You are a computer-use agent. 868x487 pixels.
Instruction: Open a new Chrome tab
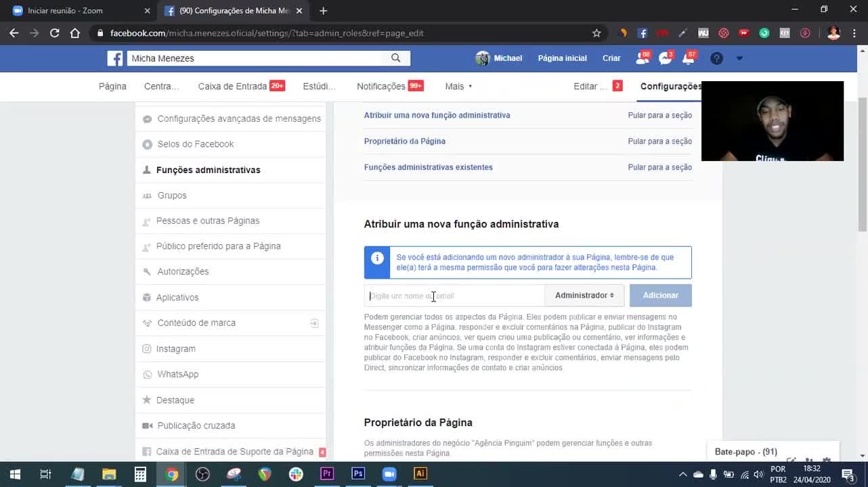pos(323,11)
